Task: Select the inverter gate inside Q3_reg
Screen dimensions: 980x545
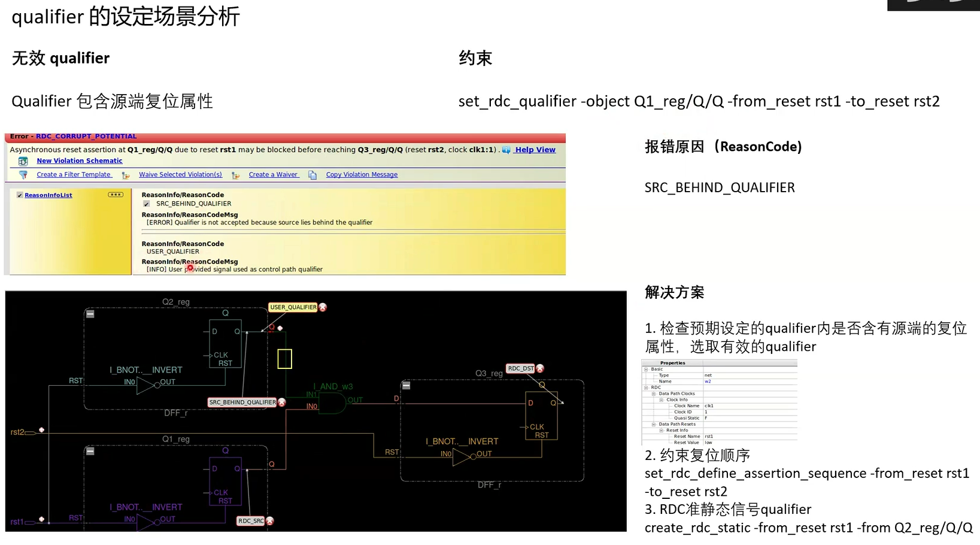Action: 463,458
